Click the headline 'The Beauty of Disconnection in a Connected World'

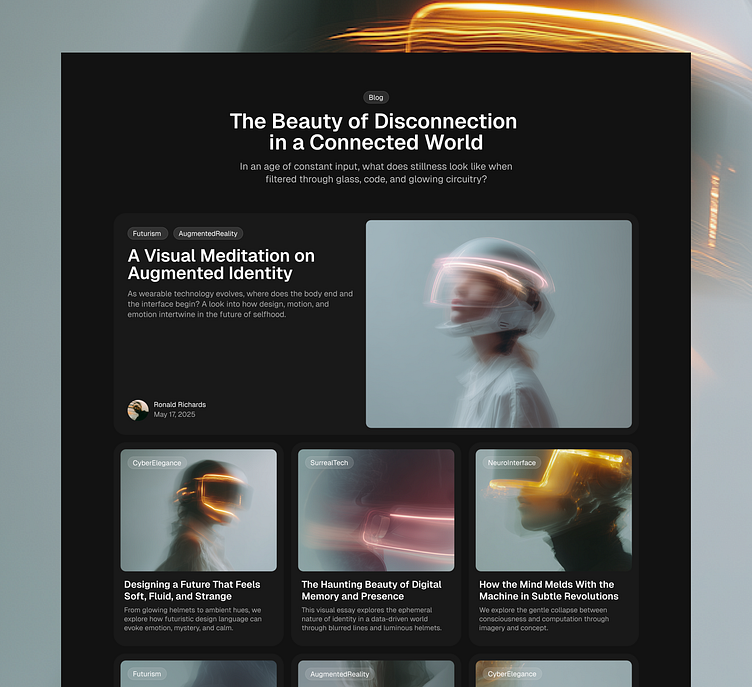[374, 132]
